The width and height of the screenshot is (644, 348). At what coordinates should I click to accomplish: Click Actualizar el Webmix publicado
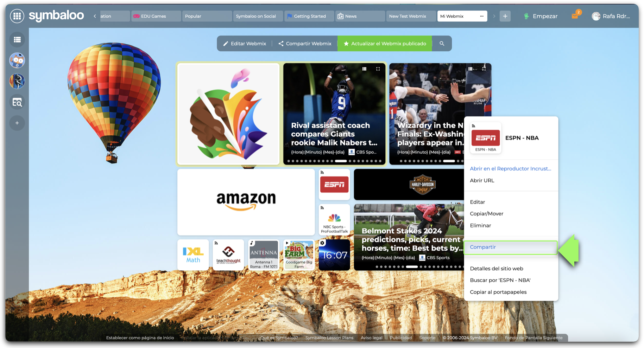tap(385, 44)
